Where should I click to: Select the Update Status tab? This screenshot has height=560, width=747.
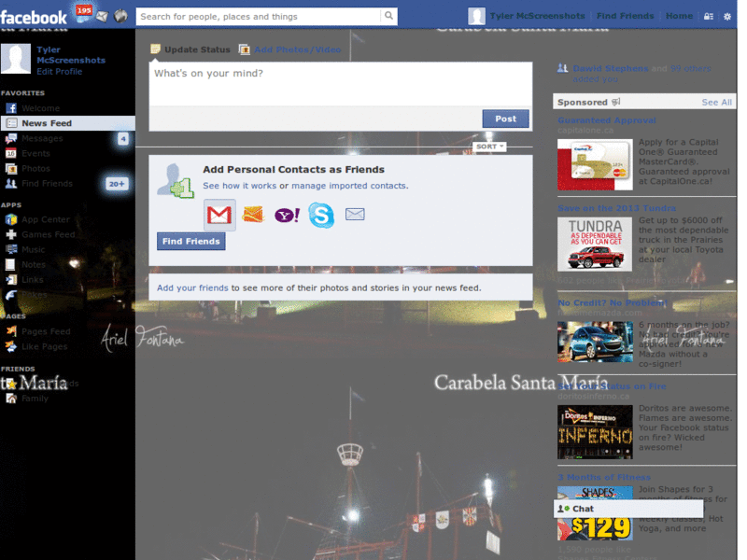point(190,49)
